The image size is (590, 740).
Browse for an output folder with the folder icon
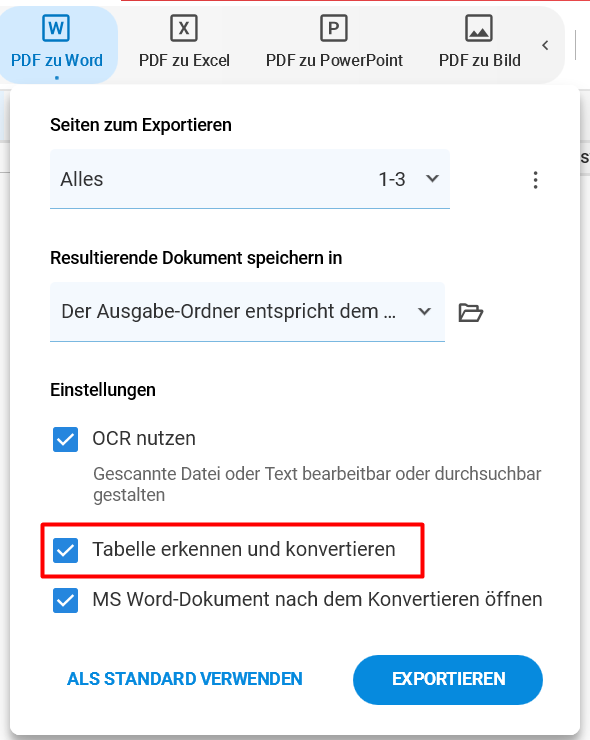coord(471,312)
